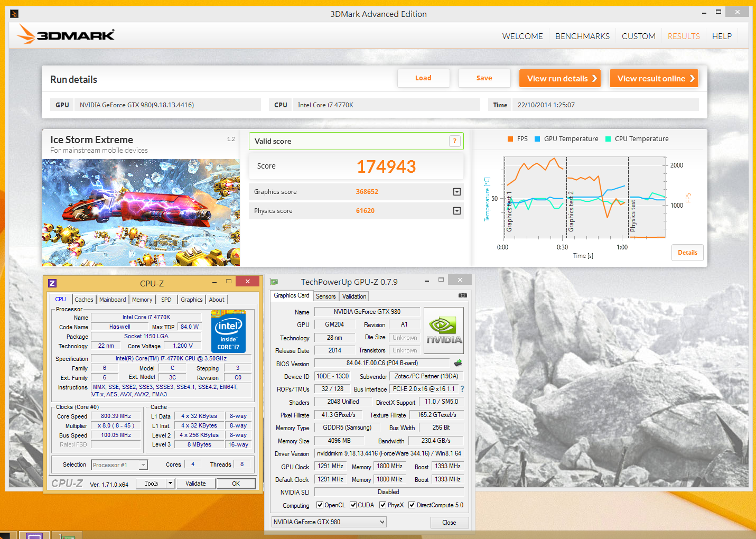Screen dimensions: 756x539
Task: Click the Memory Size 4096 MB value
Action: pyautogui.click(x=339, y=440)
